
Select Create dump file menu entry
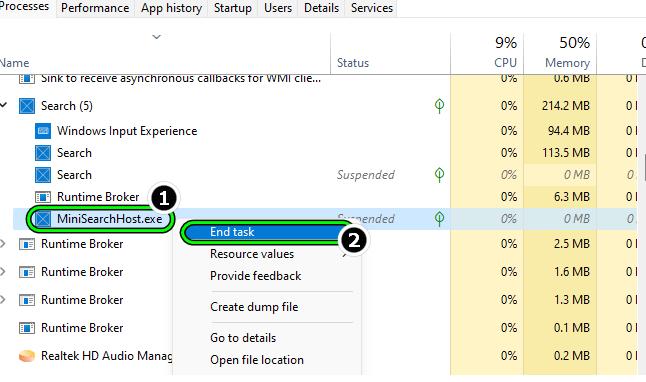254,307
